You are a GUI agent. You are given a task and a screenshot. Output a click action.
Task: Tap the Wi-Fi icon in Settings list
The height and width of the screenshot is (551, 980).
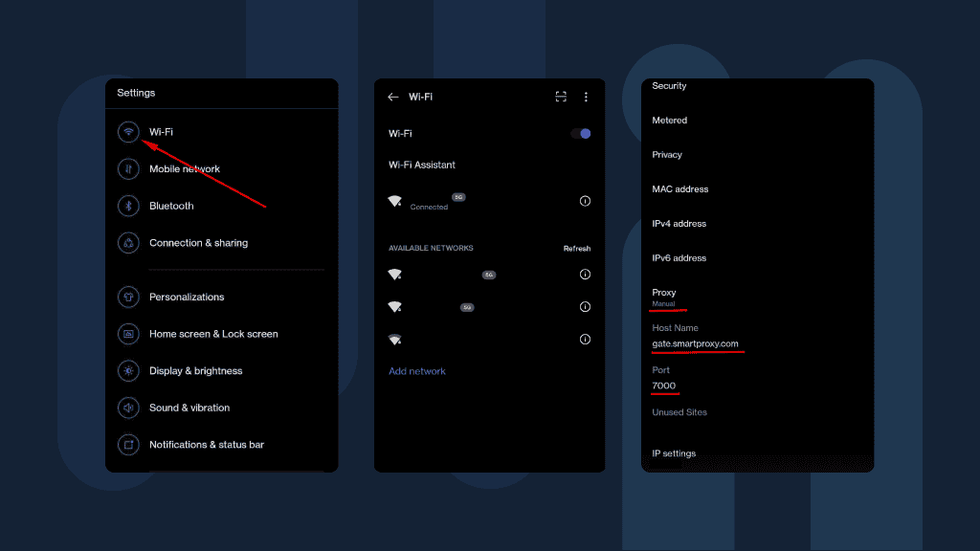tap(128, 132)
